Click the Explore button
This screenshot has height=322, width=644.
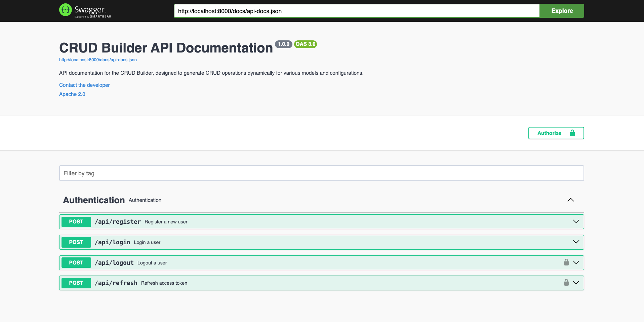click(x=562, y=11)
